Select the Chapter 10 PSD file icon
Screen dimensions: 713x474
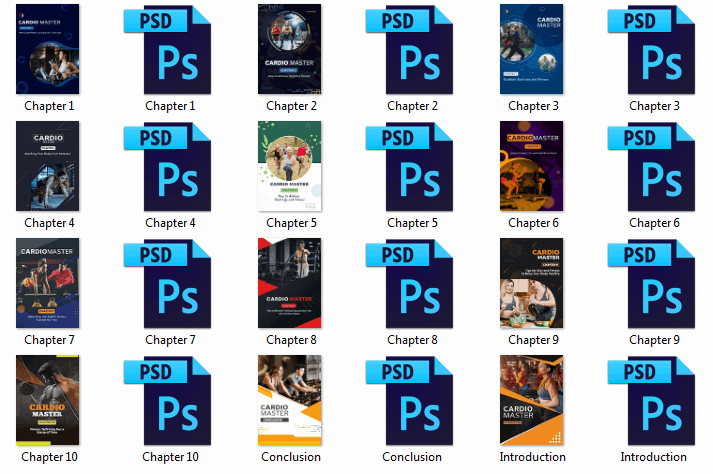pos(168,401)
